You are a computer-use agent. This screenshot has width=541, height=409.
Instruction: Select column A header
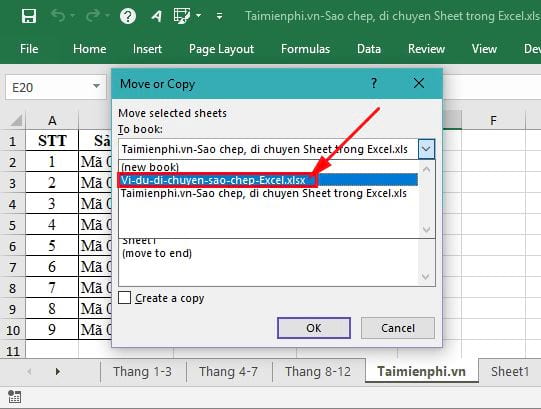pos(52,120)
